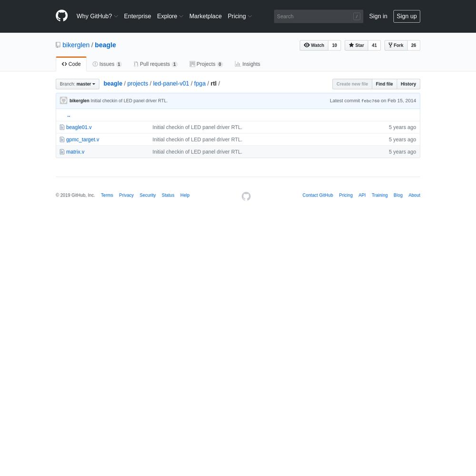
Task: Go to led-panel-v01 in breadcrumb
Action: point(171,84)
